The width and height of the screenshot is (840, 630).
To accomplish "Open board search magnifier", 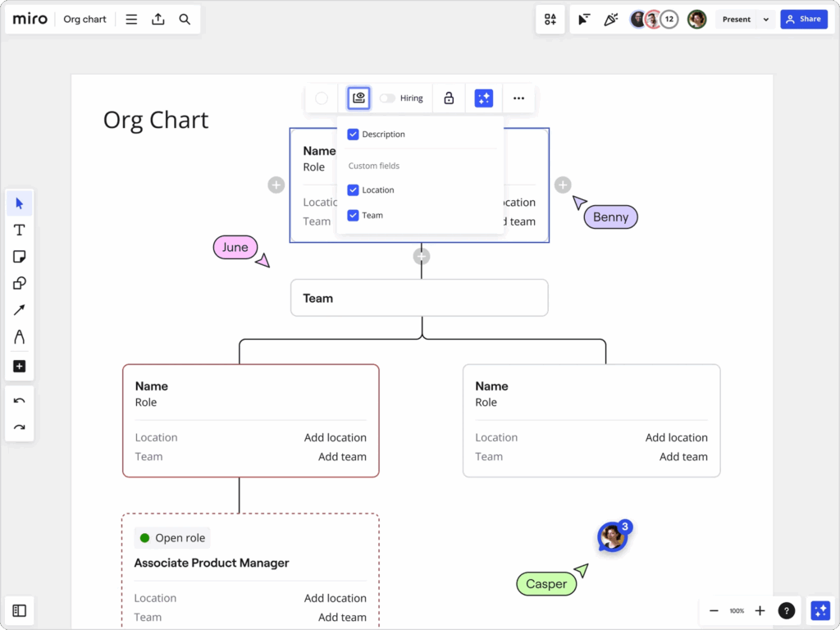I will (x=185, y=20).
